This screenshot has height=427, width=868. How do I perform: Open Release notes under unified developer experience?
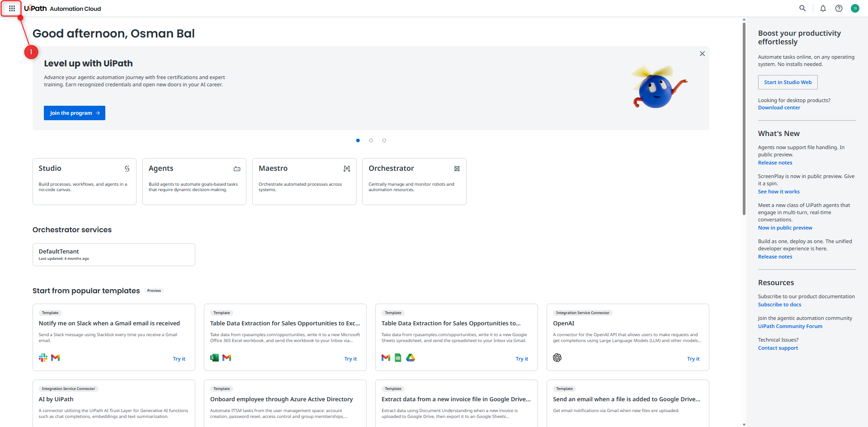[x=775, y=257]
